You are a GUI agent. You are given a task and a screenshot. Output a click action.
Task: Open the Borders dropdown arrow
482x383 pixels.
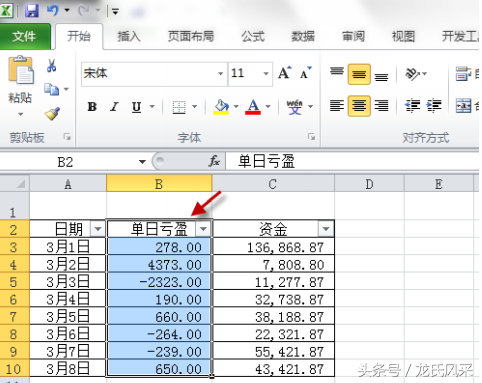[195, 107]
